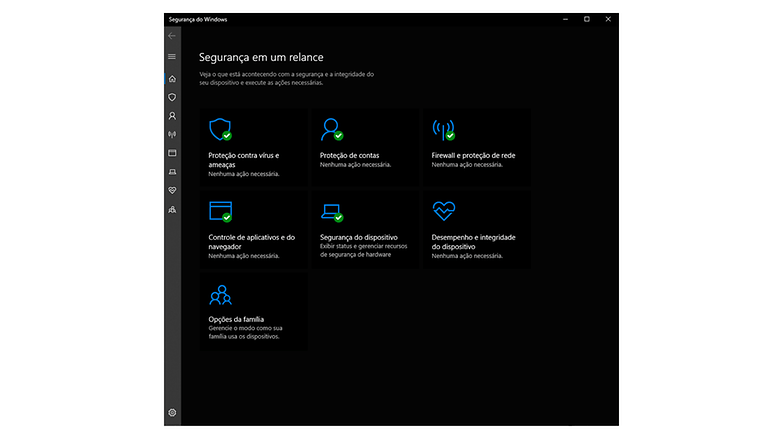This screenshot has width=782, height=440.
Task: Open firewall network antenna icon in sidebar
Action: point(172,135)
